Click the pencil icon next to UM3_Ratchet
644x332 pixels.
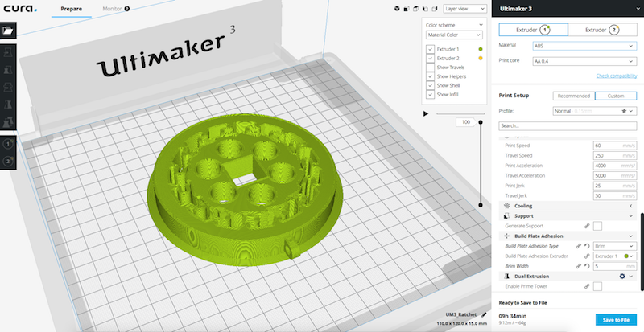click(x=484, y=314)
